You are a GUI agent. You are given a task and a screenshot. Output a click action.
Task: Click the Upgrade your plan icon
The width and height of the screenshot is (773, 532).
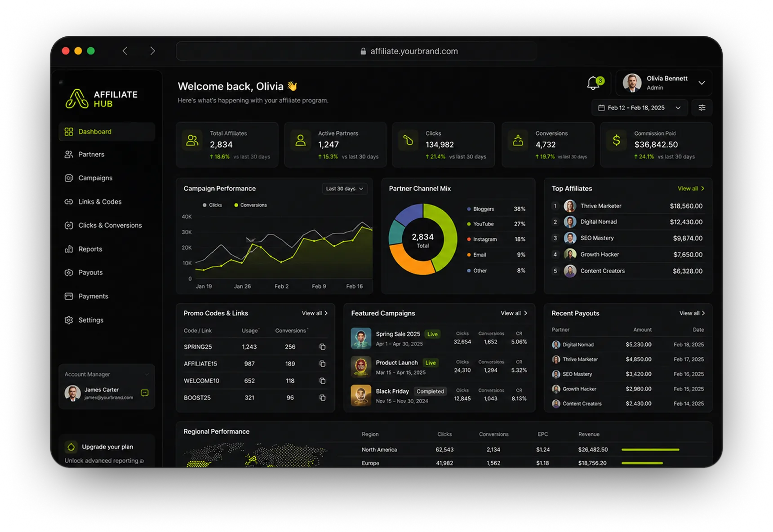point(71,447)
